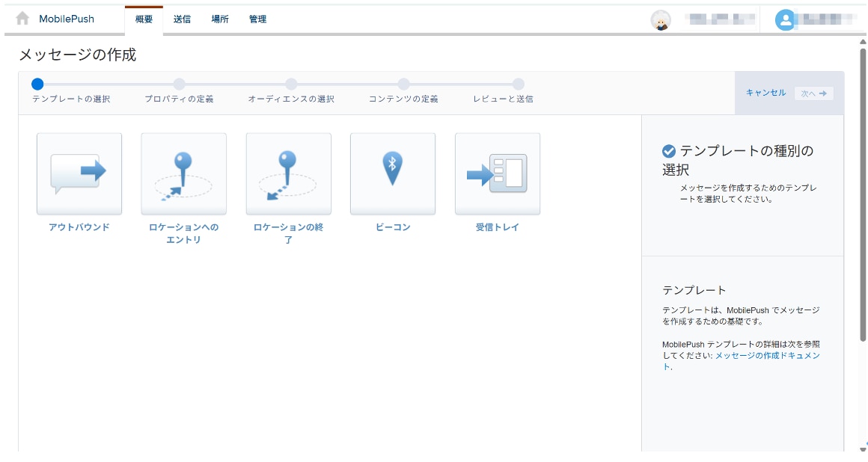Click the home icon beside MobilePush
Screen dimensions: 868x462
coord(22,19)
